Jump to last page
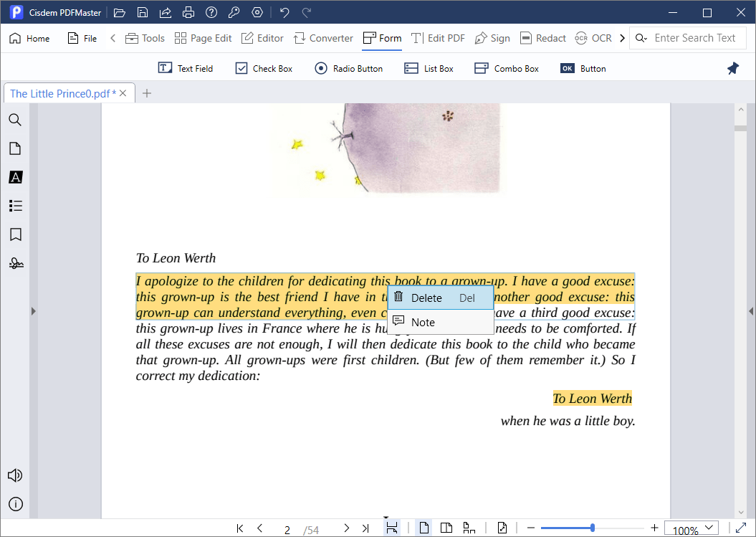This screenshot has height=537, width=756. click(365, 528)
